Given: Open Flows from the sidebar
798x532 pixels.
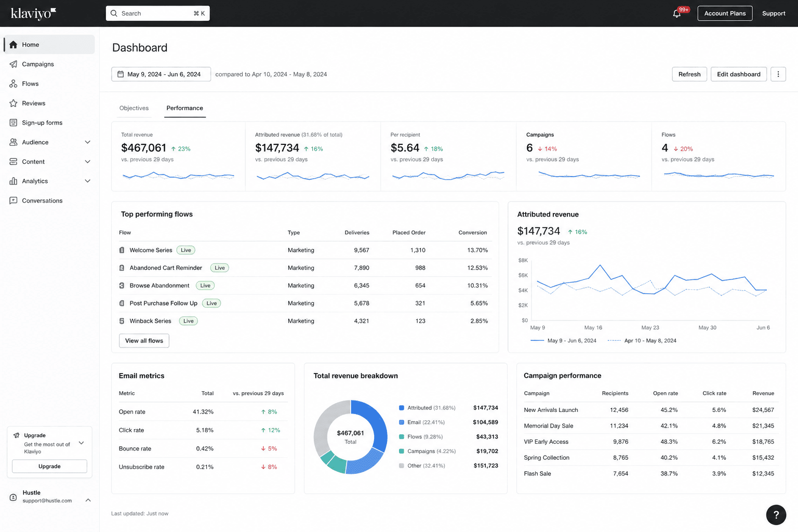Looking at the screenshot, I should pos(49,84).
